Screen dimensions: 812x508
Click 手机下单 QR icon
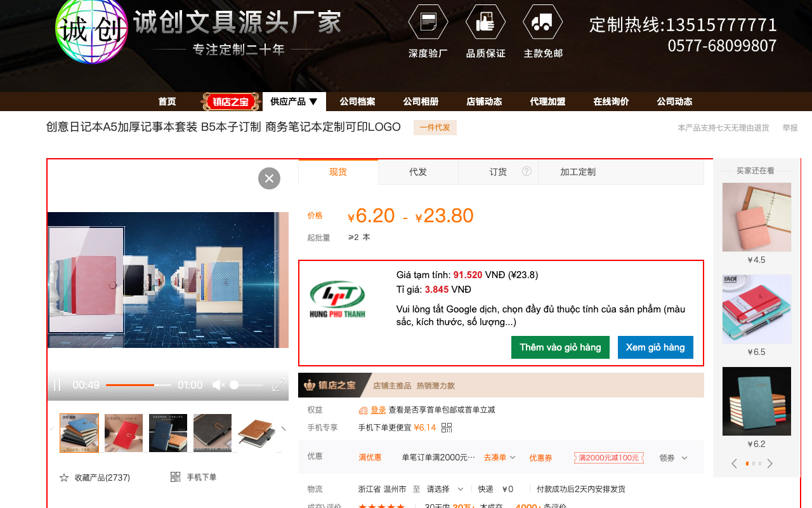tap(176, 477)
